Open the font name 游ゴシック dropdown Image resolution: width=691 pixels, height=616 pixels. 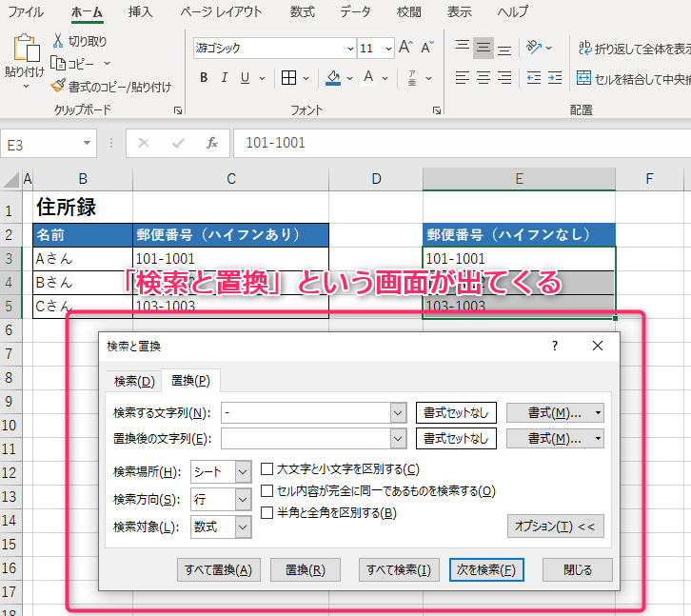(x=348, y=48)
